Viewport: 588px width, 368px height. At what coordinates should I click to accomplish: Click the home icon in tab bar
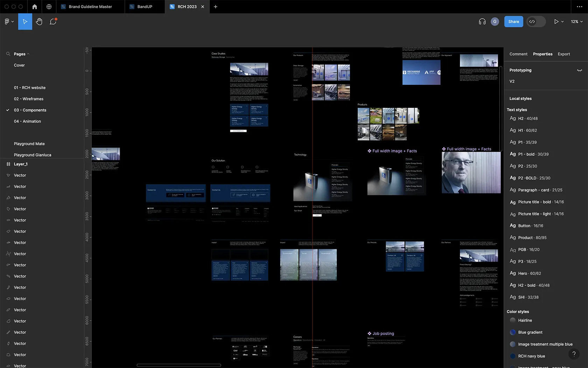34,7
